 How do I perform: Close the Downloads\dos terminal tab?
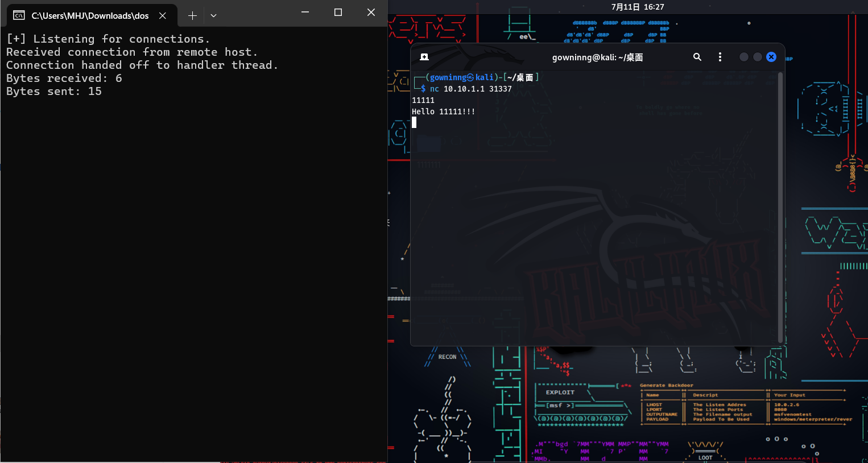pos(163,16)
